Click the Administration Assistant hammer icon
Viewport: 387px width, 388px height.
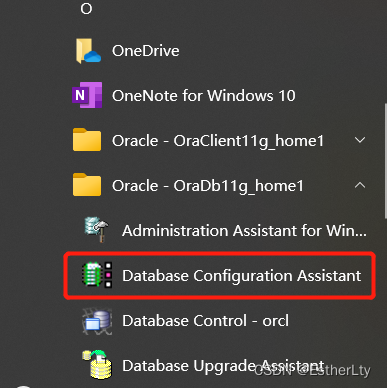click(x=96, y=230)
